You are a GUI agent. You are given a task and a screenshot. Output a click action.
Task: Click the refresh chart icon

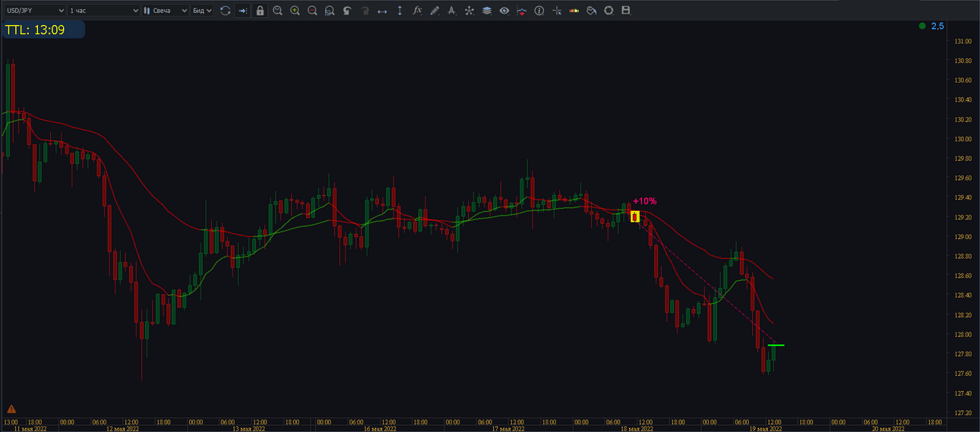(x=225, y=11)
